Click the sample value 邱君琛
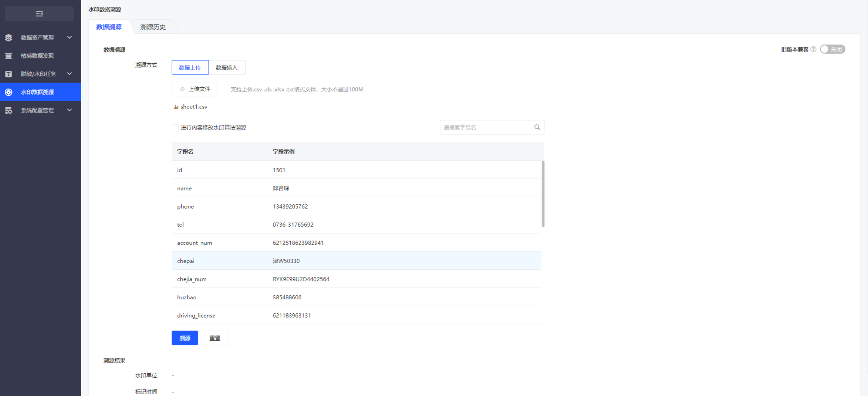 coord(281,188)
